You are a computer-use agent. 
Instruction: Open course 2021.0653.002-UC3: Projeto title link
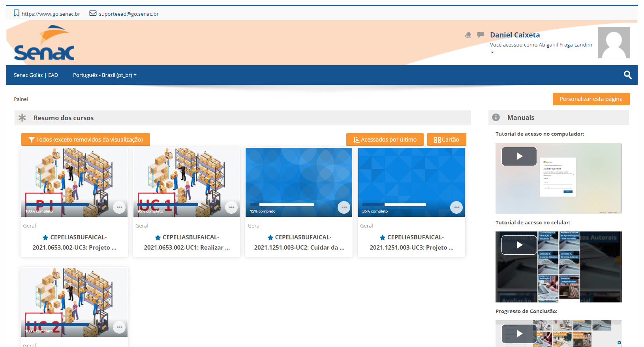pos(75,243)
